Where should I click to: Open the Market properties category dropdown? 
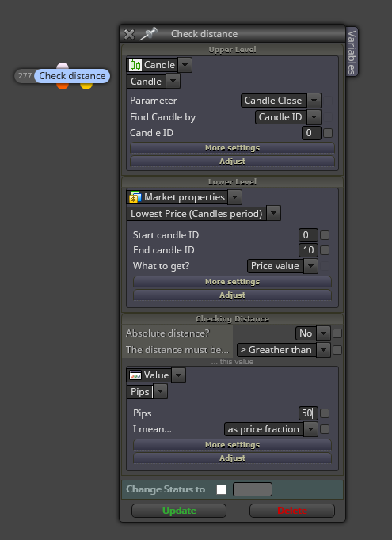click(235, 197)
